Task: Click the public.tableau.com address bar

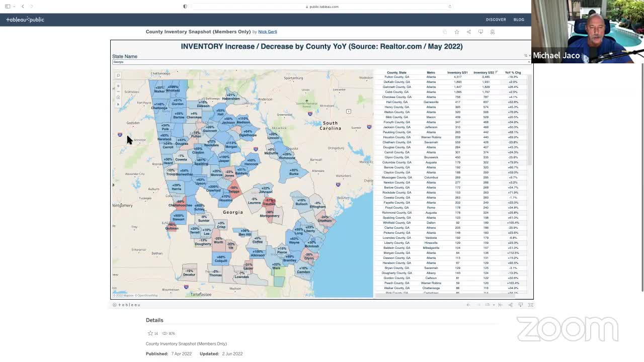Action: coord(322,7)
